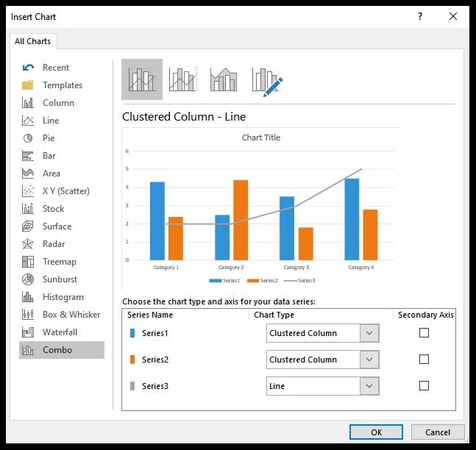This screenshot has height=450, width=476.
Task: Click the Box & Whisker chart icon
Action: [x=28, y=315]
